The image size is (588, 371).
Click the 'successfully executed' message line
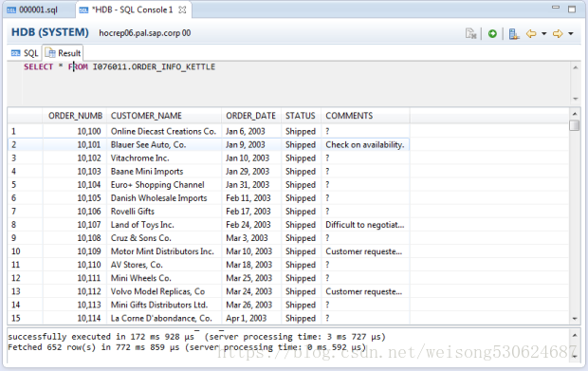[196, 337]
